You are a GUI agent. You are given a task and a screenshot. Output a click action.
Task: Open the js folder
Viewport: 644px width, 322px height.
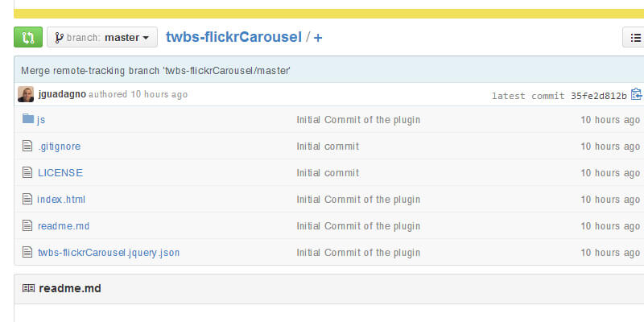tap(41, 120)
